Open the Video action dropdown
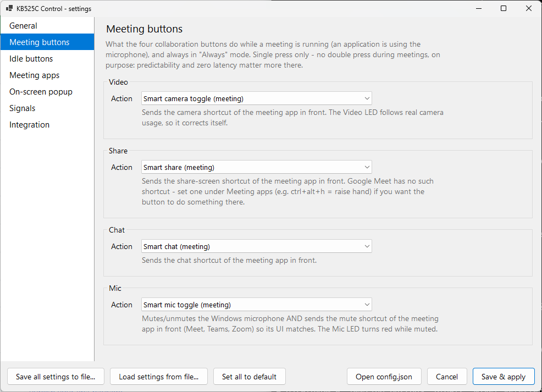Screen dimensions: 542x392 point(257,98)
